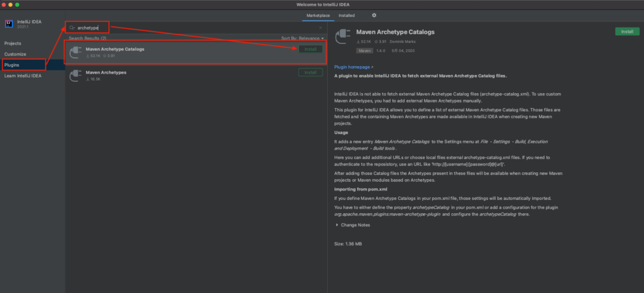Viewport: 644px width, 293px height.
Task: Open the plugin settings gear icon
Action: click(374, 15)
